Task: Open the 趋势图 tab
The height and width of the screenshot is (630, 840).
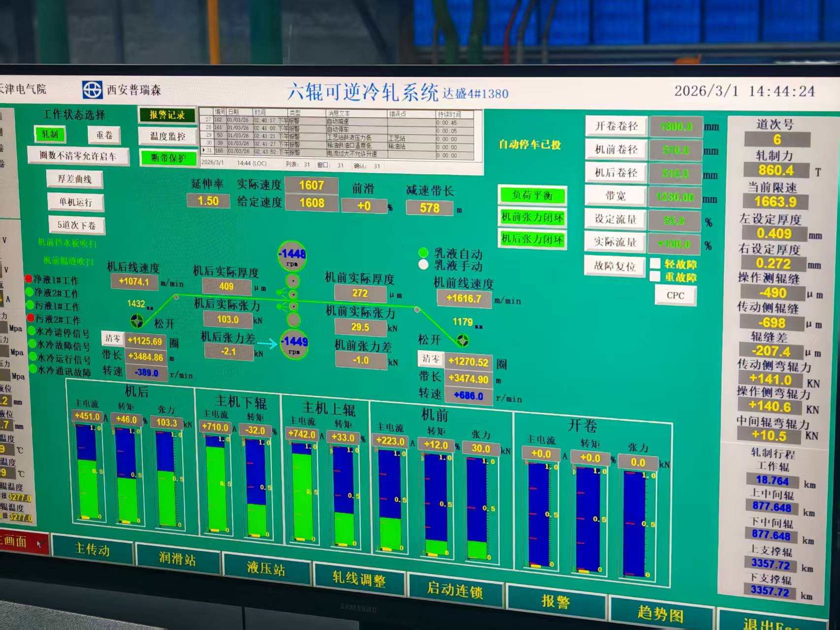Action: 660,613
